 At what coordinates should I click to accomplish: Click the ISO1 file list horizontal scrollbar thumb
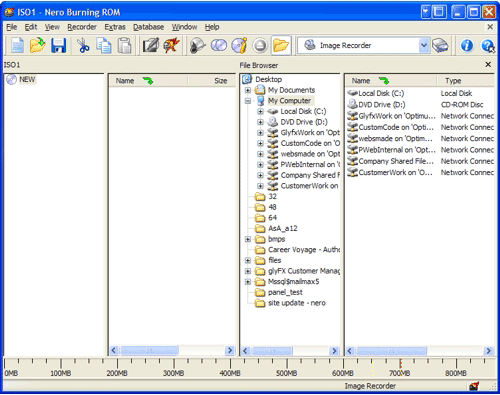[149, 350]
